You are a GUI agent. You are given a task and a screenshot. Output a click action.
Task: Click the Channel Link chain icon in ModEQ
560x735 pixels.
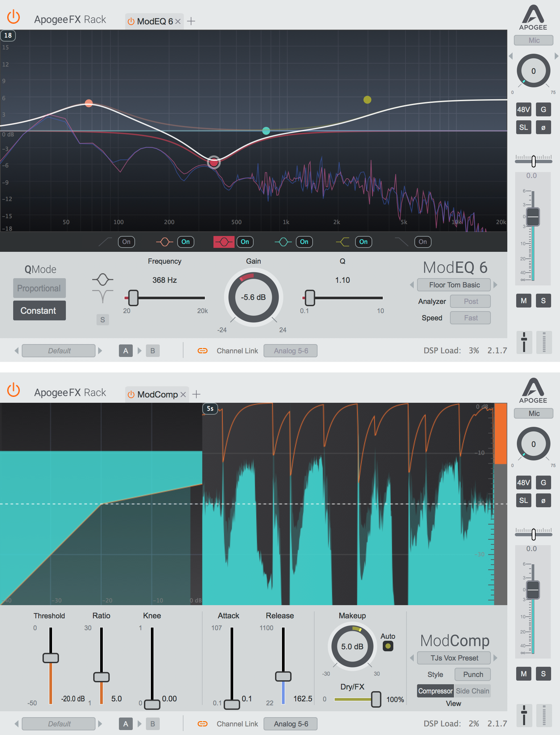[202, 350]
